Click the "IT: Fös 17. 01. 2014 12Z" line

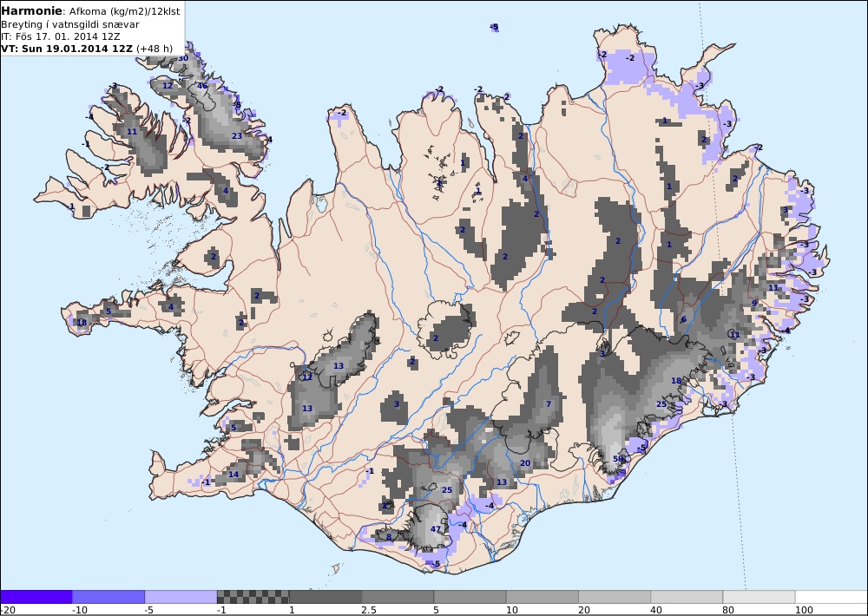(61, 36)
